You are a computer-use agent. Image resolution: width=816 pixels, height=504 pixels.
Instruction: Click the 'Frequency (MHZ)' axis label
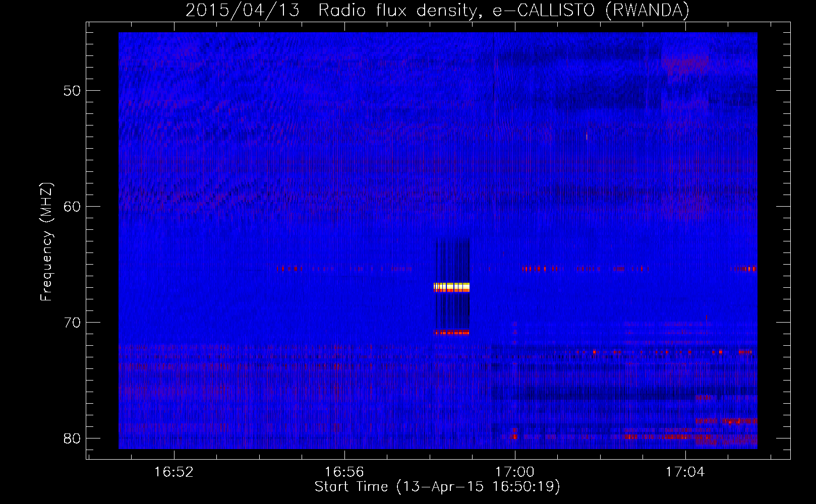[46, 242]
